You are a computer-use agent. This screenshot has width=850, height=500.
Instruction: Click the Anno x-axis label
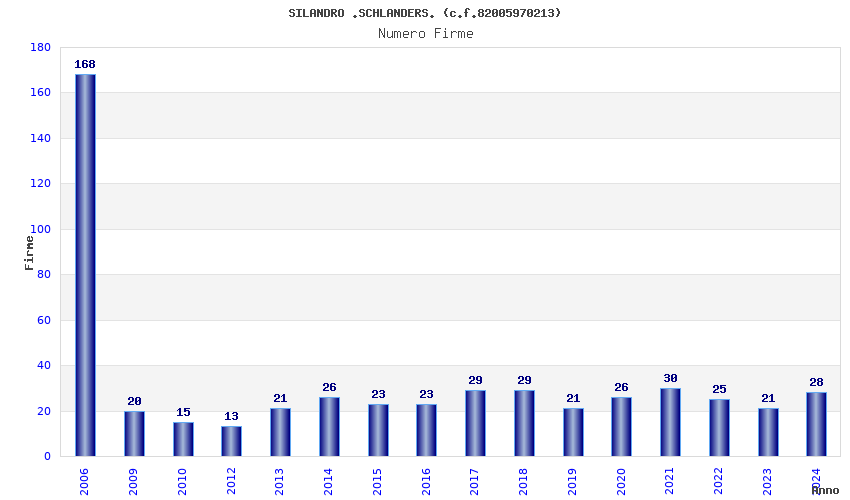click(825, 490)
